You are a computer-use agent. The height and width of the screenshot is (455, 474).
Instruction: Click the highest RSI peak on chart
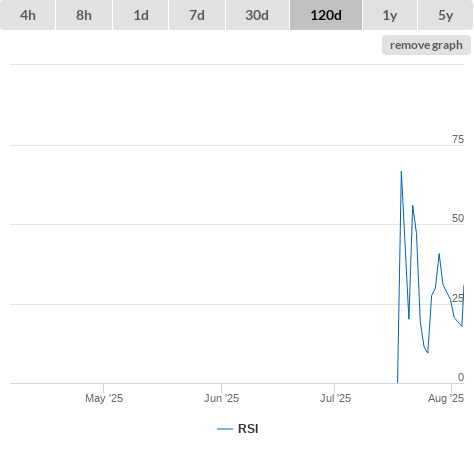[401, 172]
